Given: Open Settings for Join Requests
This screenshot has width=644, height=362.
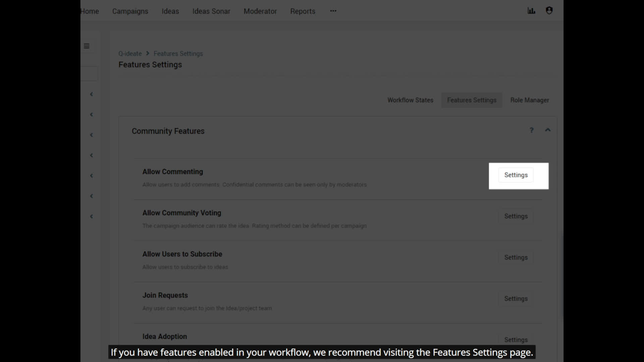Looking at the screenshot, I should point(516,299).
